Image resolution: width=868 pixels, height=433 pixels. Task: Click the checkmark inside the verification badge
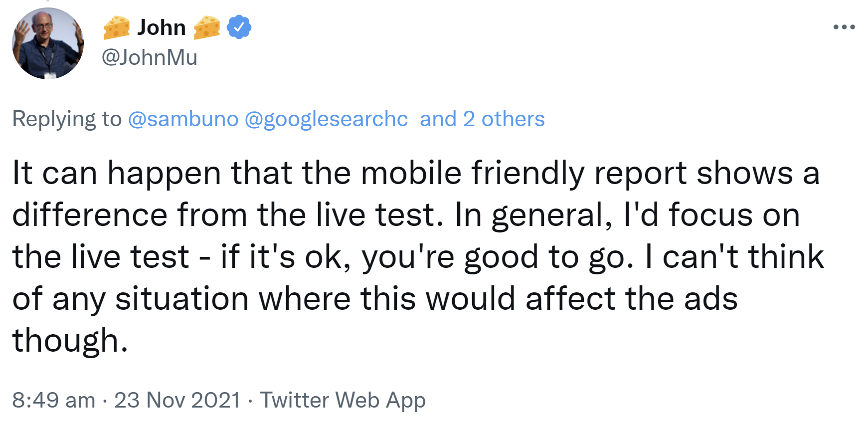click(x=238, y=27)
